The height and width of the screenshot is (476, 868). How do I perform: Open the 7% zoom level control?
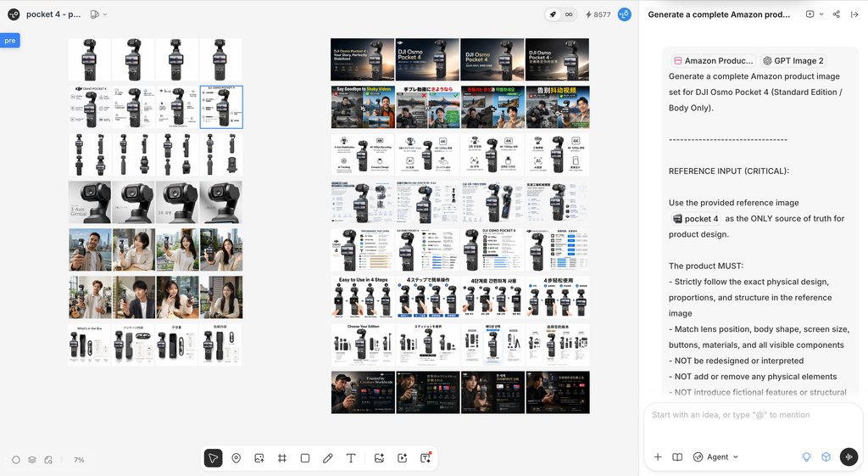(x=79, y=460)
